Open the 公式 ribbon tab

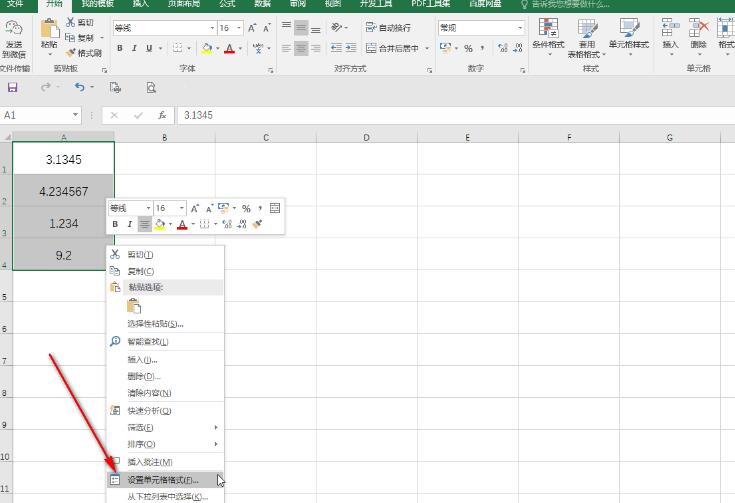(227, 4)
